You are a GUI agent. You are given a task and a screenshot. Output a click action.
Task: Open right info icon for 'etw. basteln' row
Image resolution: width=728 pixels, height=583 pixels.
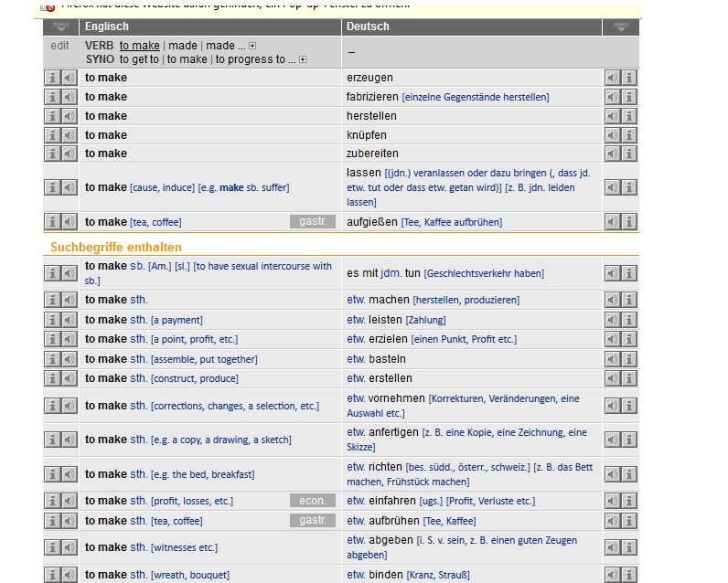(629, 359)
